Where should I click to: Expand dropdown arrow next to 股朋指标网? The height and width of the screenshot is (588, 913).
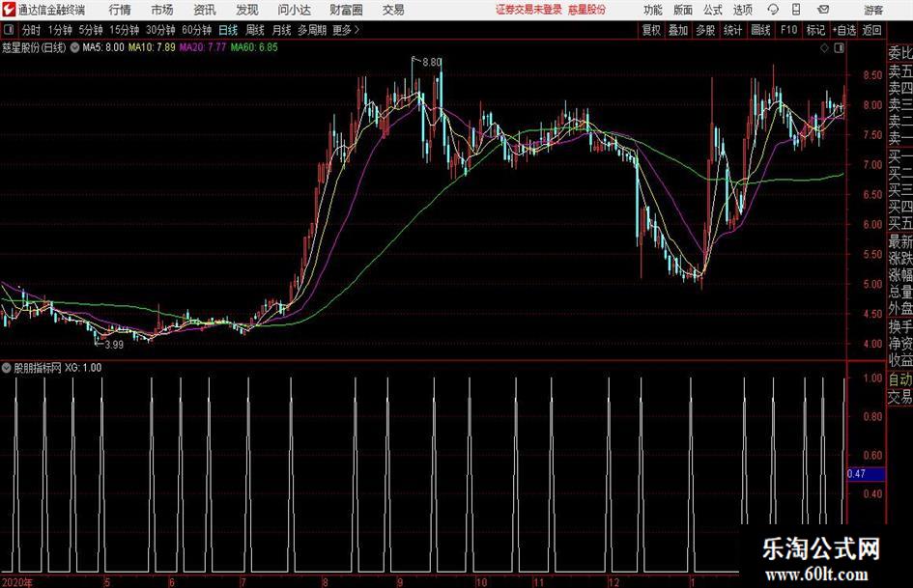coord(7,367)
